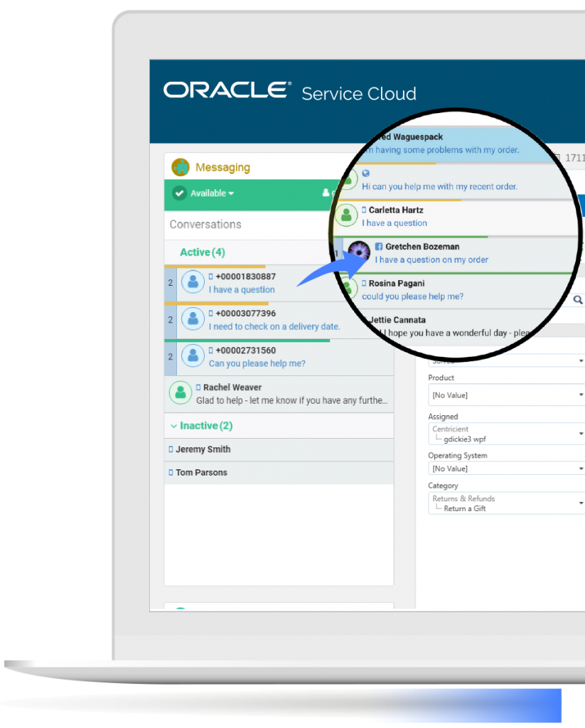Screen dimensions: 585x728
Task: Select the Active (4) header
Action: [x=203, y=252]
